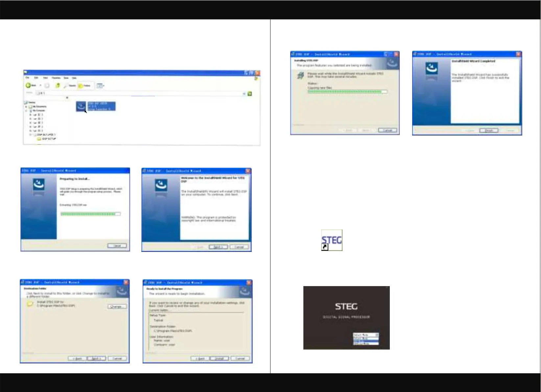Click Next in the Destination Folder dialog
This screenshot has width=541, height=392.
tap(96, 358)
